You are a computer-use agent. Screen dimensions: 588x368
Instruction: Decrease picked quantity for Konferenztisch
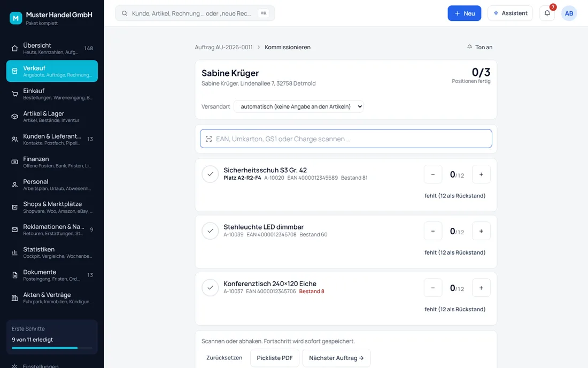pyautogui.click(x=433, y=288)
